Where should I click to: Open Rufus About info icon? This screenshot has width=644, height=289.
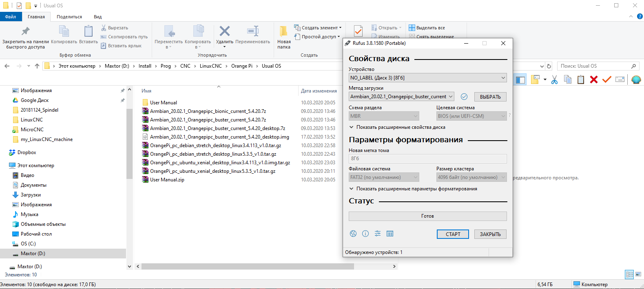[x=365, y=234]
